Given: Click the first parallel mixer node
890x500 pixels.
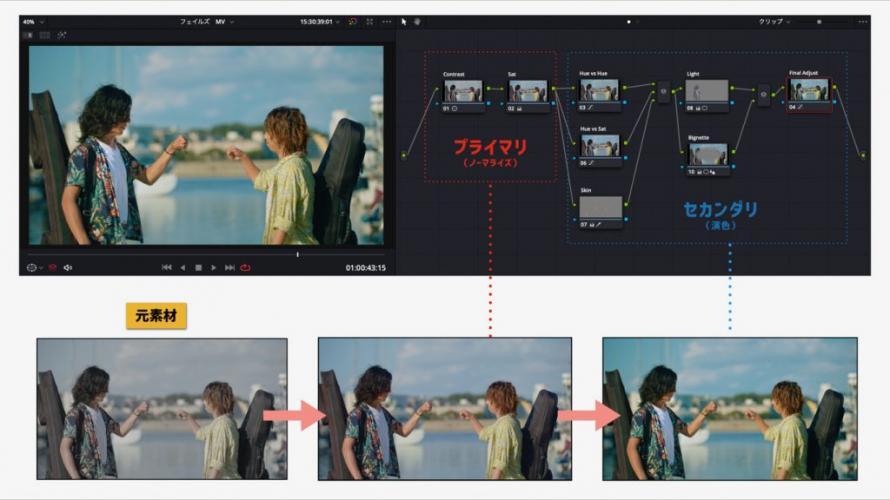Looking at the screenshot, I should [663, 92].
